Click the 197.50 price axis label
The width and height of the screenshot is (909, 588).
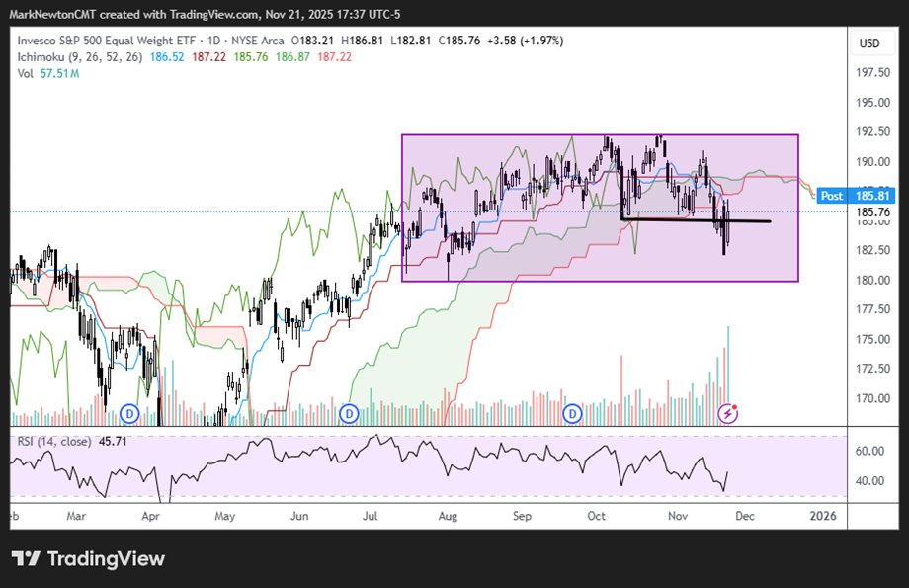click(x=869, y=73)
